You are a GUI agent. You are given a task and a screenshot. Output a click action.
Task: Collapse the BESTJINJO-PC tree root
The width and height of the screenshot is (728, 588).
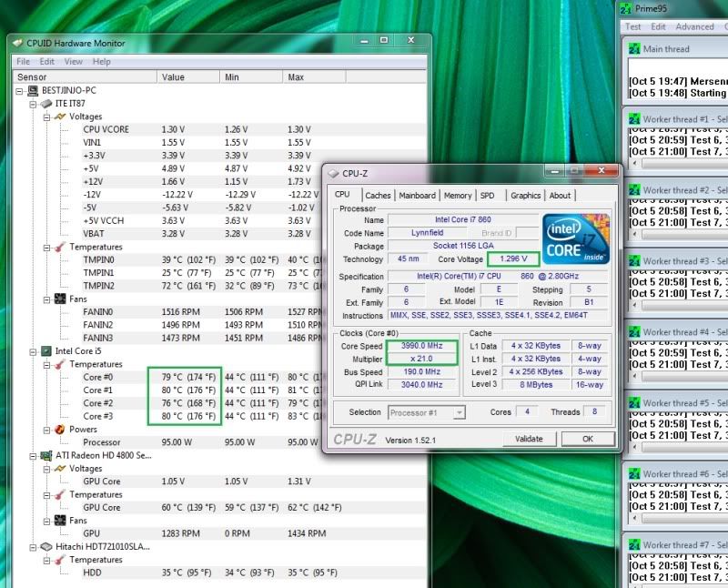tap(20, 91)
